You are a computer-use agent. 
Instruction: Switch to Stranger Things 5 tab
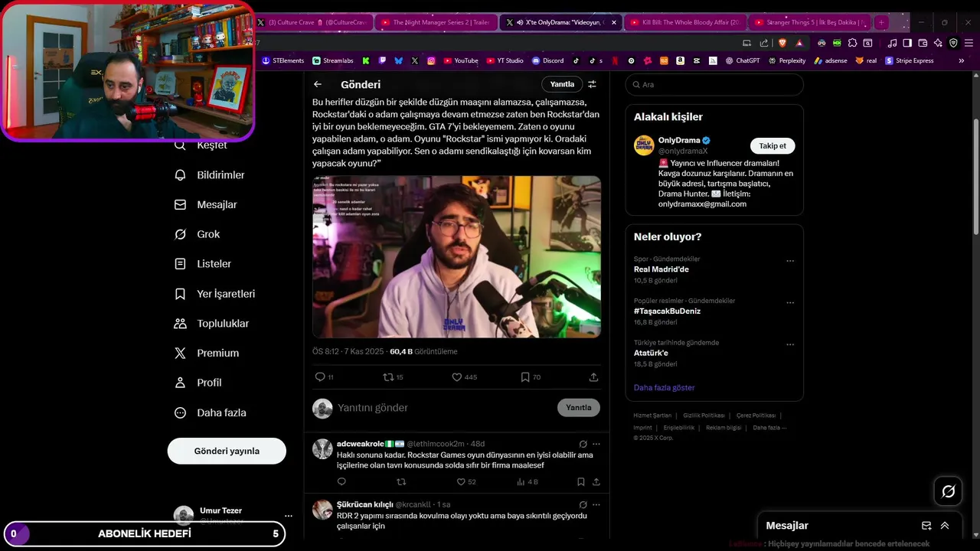808,22
